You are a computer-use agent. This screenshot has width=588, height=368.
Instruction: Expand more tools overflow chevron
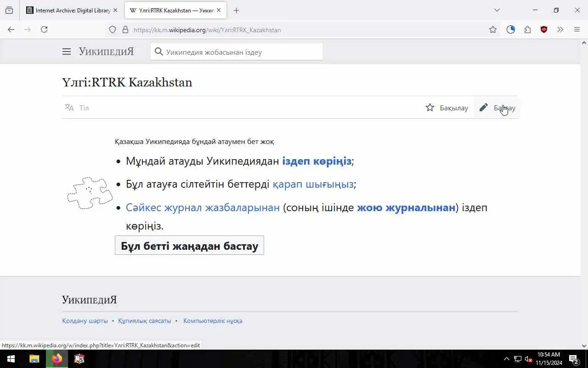tap(560, 29)
